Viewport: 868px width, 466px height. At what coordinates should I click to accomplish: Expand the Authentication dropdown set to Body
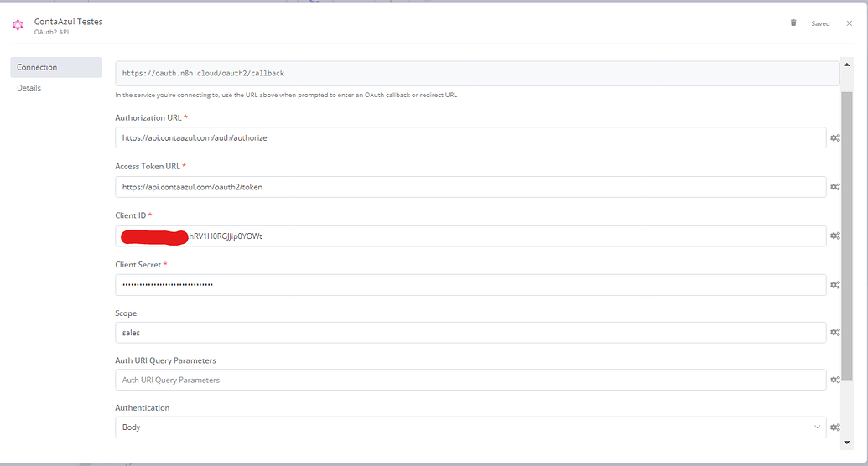click(x=470, y=427)
